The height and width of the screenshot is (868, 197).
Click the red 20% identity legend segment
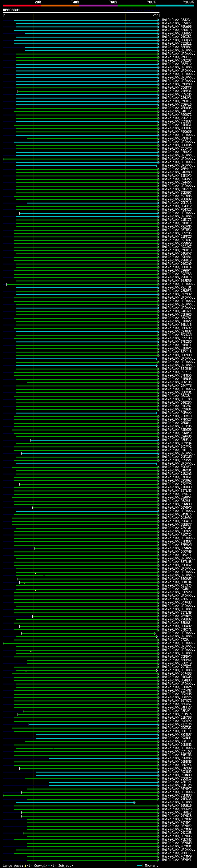click(x=22, y=6)
